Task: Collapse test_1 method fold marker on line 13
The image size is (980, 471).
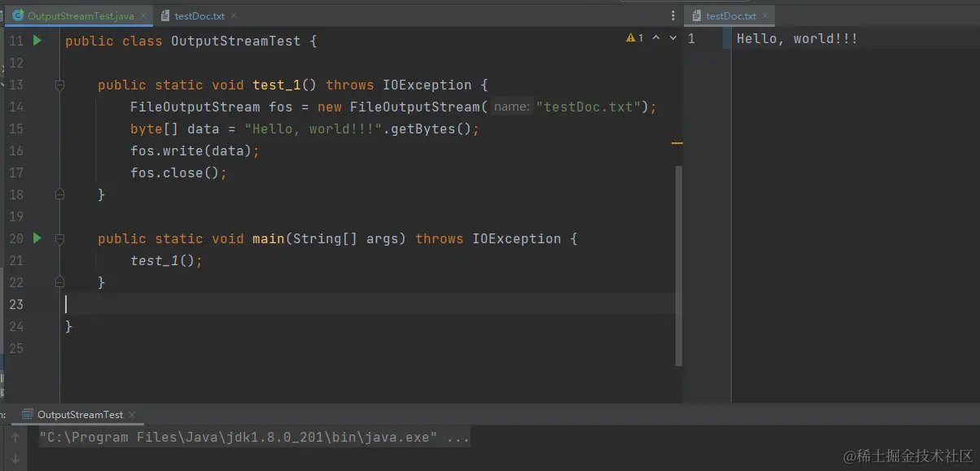Action: click(59, 85)
